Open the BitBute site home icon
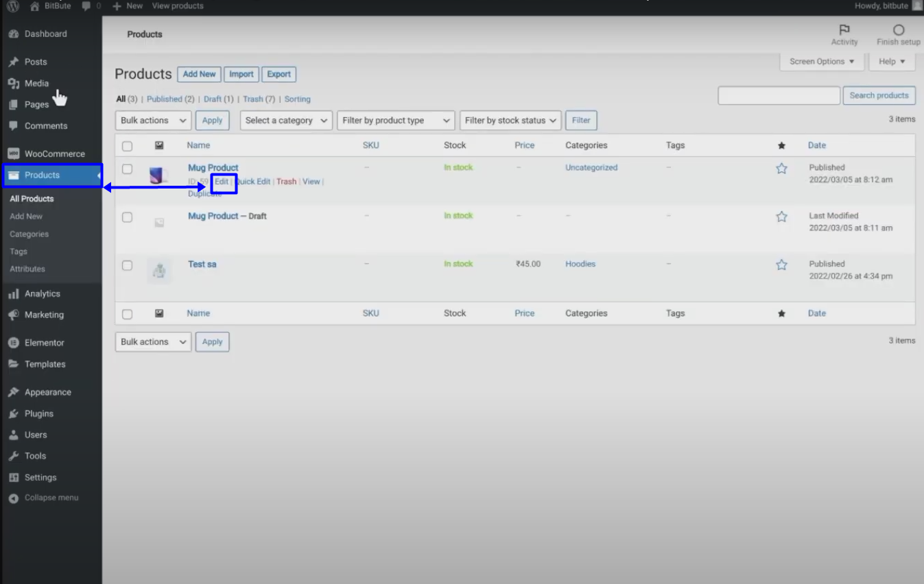The height and width of the screenshot is (584, 924). (x=34, y=5)
